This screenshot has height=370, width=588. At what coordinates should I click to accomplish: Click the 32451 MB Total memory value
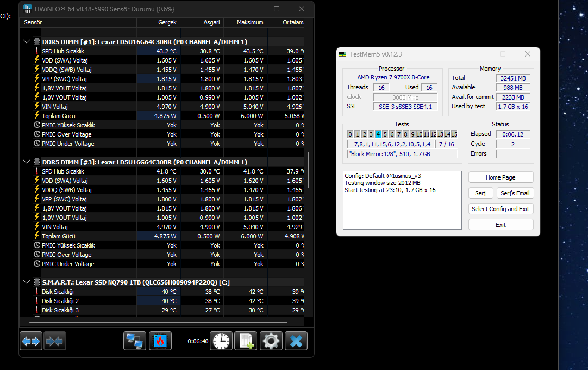click(512, 78)
